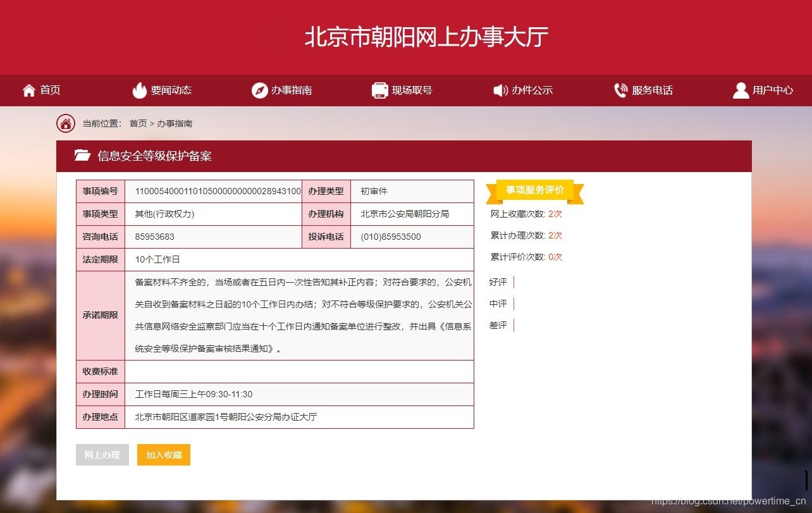Click the phone icon beside 服务电话
Viewport: 812px width, 513px height.
point(620,90)
